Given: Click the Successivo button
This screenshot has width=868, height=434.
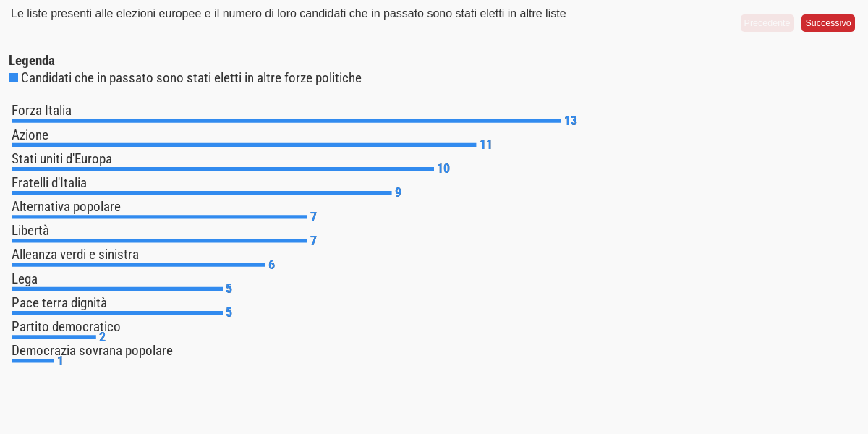Looking at the screenshot, I should (x=827, y=23).
